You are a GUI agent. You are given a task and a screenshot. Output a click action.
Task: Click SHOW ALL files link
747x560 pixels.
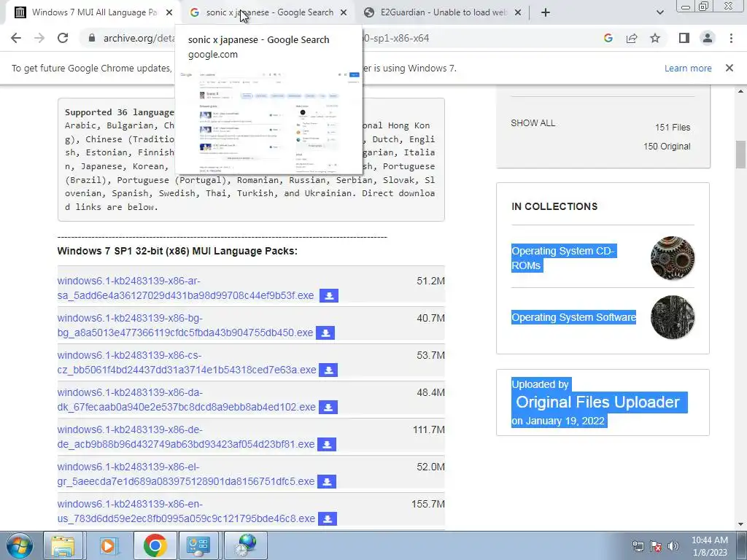[x=533, y=122]
